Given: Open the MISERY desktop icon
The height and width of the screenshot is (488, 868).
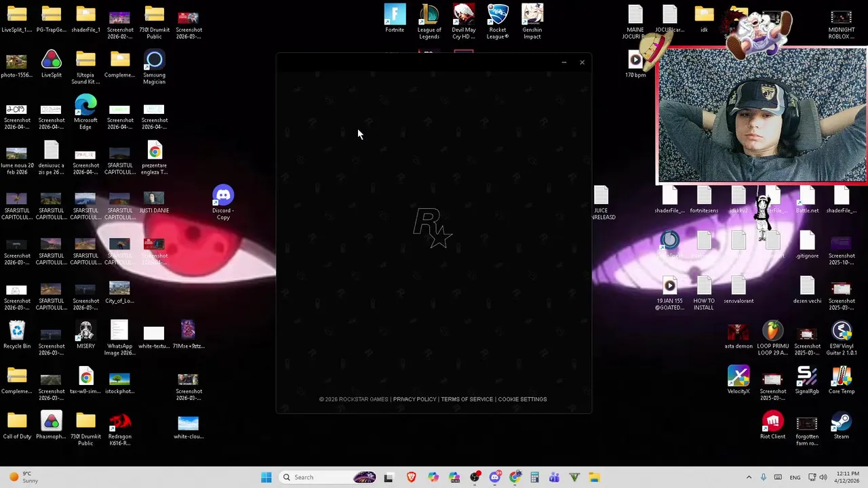Looking at the screenshot, I should coord(85,335).
